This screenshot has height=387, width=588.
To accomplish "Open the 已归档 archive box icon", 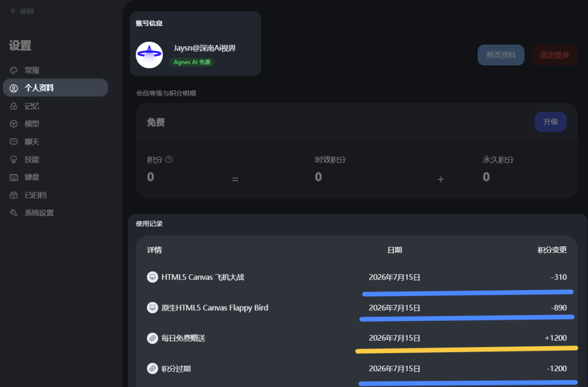I will click(14, 195).
